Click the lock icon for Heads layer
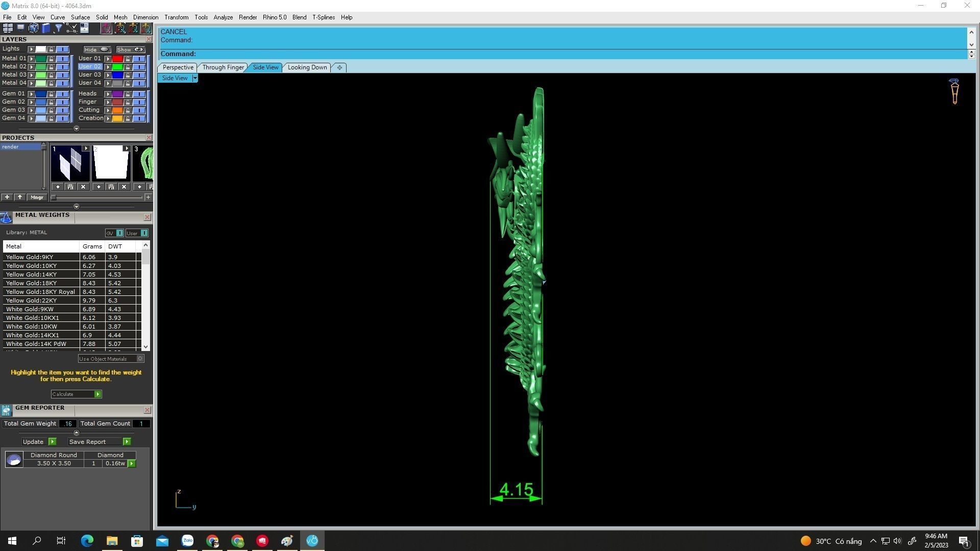This screenshot has height=551, width=980. [128, 94]
